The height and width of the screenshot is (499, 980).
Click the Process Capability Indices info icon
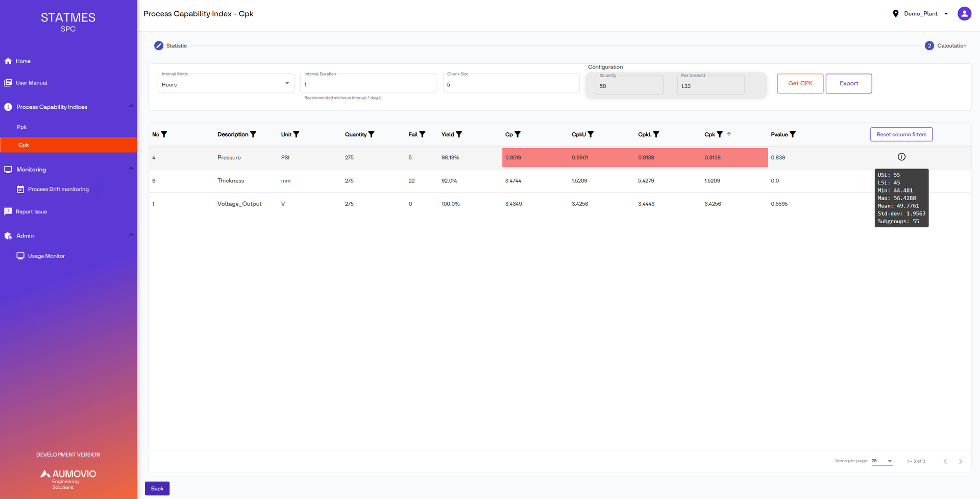coord(8,107)
